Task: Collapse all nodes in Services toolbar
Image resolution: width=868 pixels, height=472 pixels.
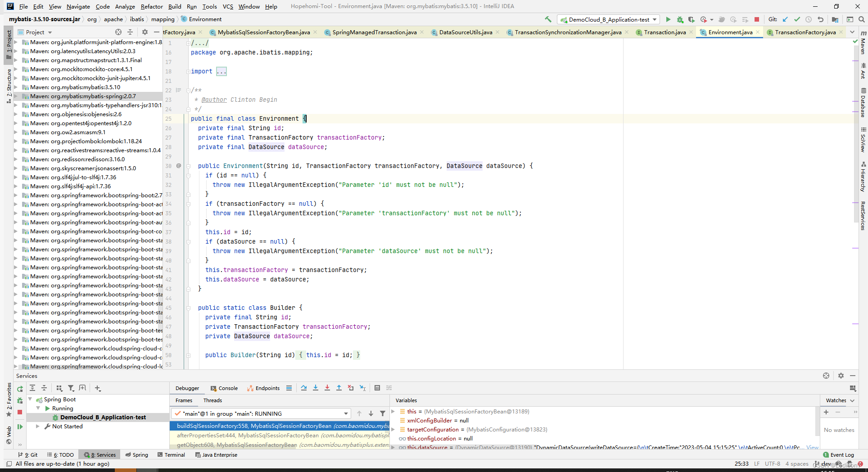Action: [44, 388]
